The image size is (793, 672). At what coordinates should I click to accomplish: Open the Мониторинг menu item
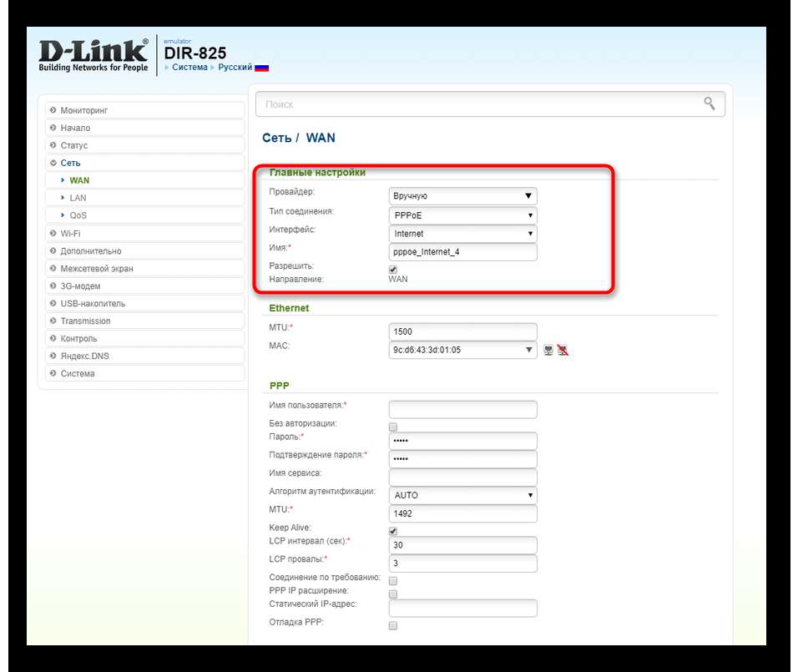coord(144,110)
